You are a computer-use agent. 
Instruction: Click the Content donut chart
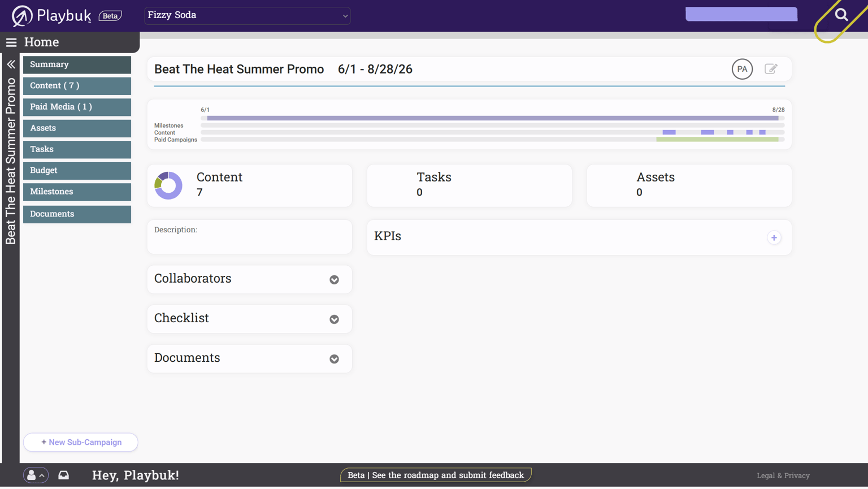(x=168, y=185)
